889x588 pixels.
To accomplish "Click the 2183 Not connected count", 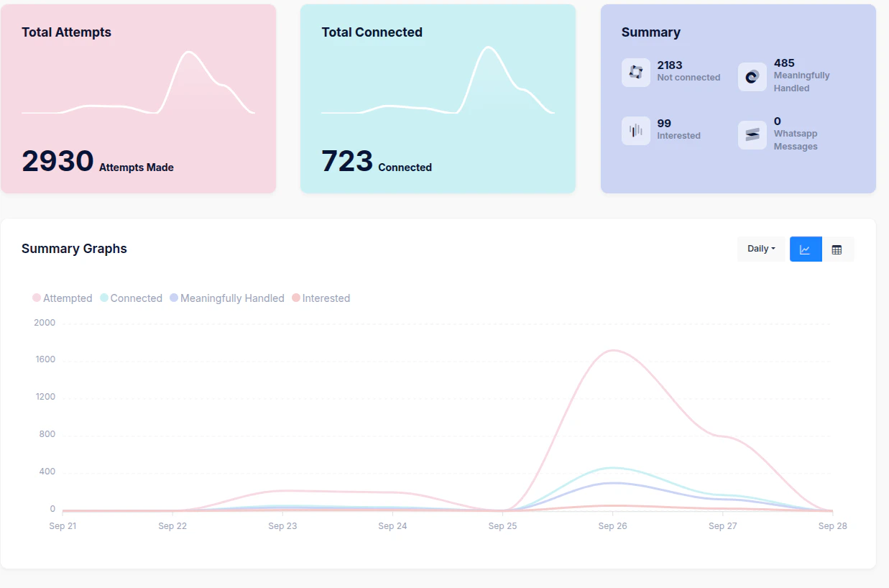I will click(x=669, y=65).
